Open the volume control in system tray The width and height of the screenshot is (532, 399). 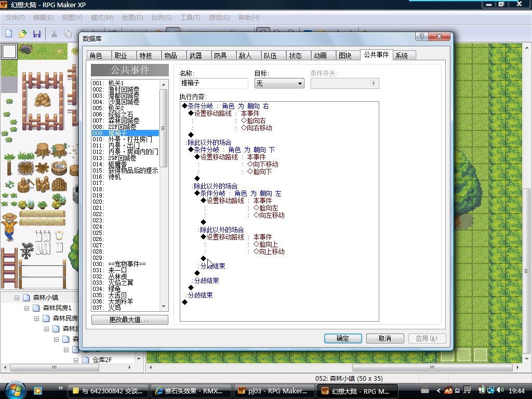(x=500, y=391)
